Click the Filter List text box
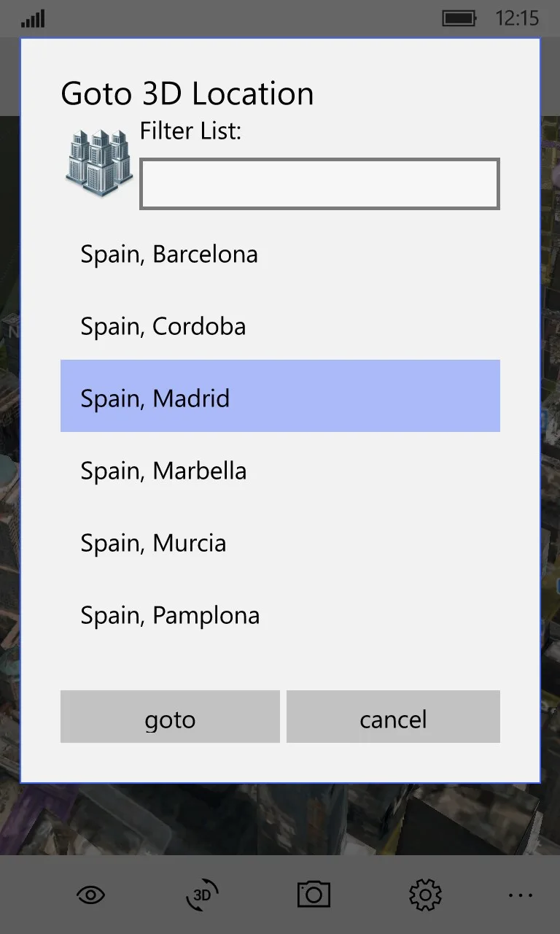 tap(319, 184)
